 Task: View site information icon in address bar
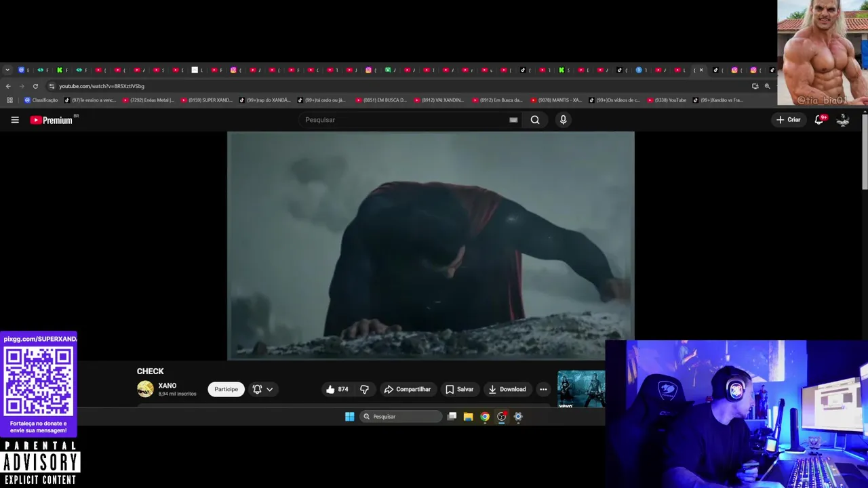[x=52, y=86]
